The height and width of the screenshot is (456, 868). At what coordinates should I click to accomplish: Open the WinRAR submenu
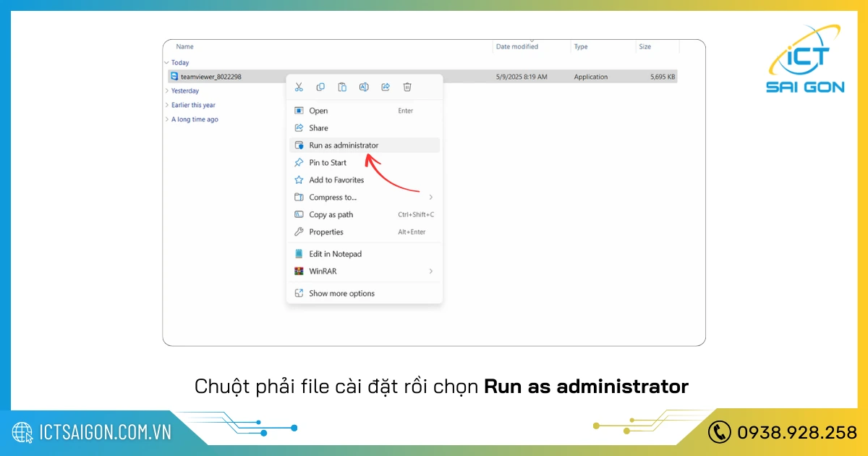coord(365,271)
